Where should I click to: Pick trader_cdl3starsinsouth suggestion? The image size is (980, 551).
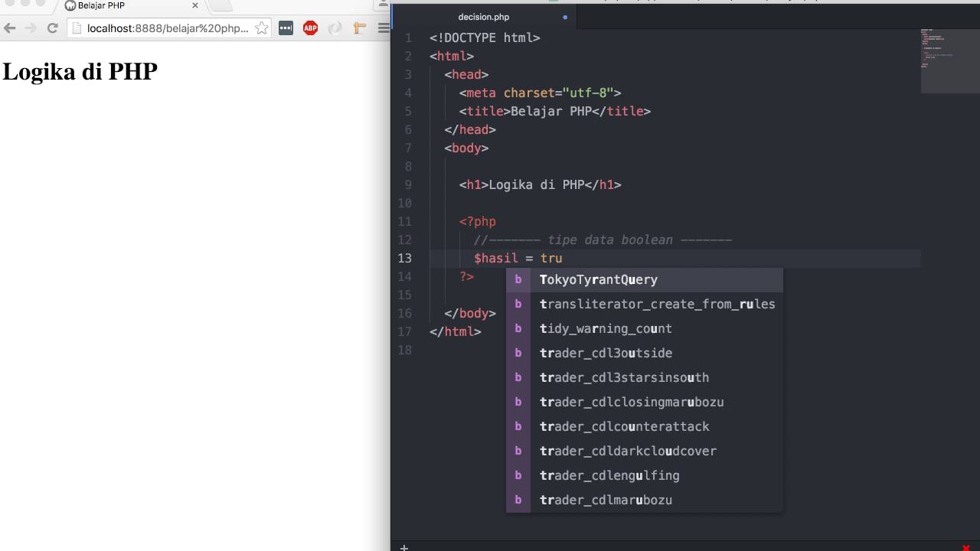pos(645,377)
